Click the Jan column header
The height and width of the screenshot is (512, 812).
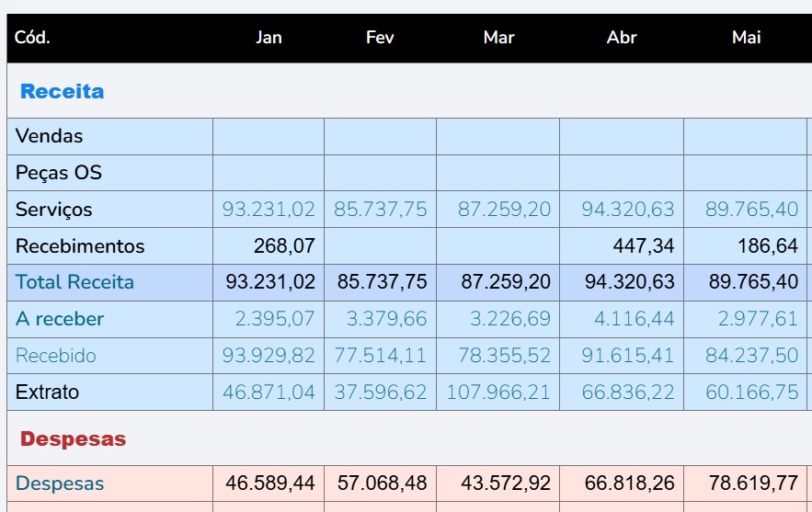(x=269, y=38)
